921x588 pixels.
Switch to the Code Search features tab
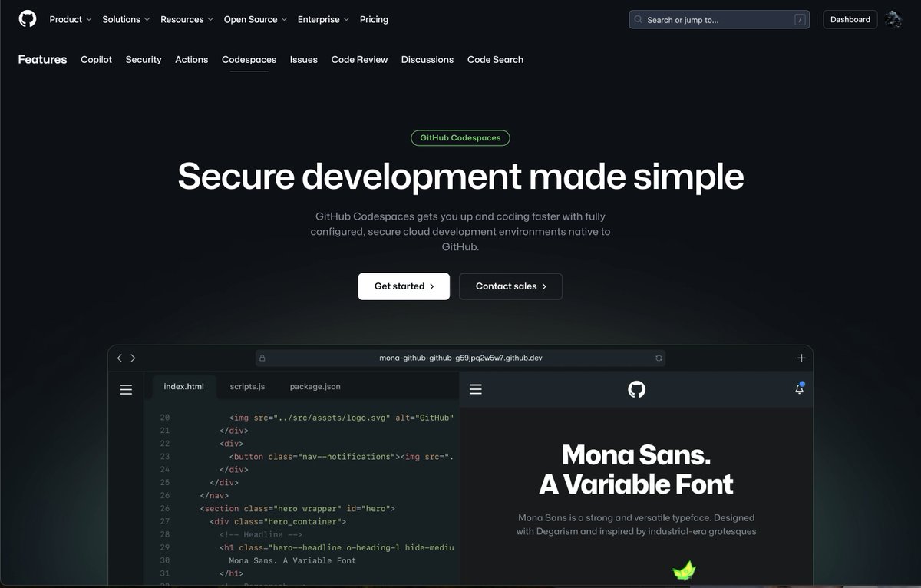click(495, 59)
